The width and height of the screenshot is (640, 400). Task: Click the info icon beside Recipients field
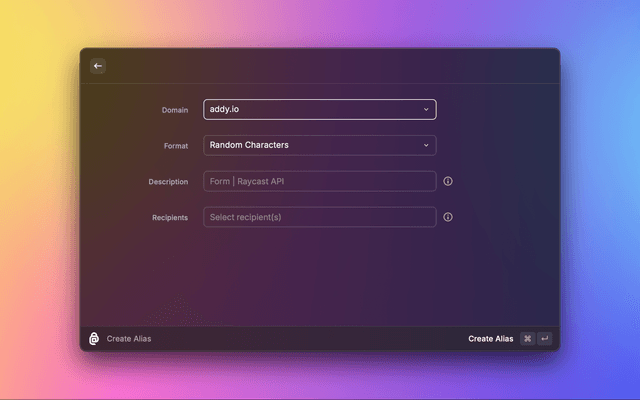coord(448,217)
